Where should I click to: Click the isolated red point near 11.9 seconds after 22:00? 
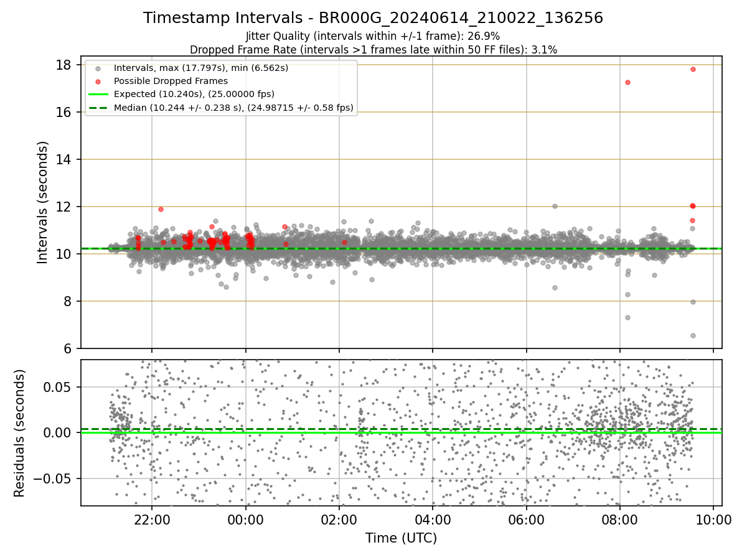click(161, 209)
